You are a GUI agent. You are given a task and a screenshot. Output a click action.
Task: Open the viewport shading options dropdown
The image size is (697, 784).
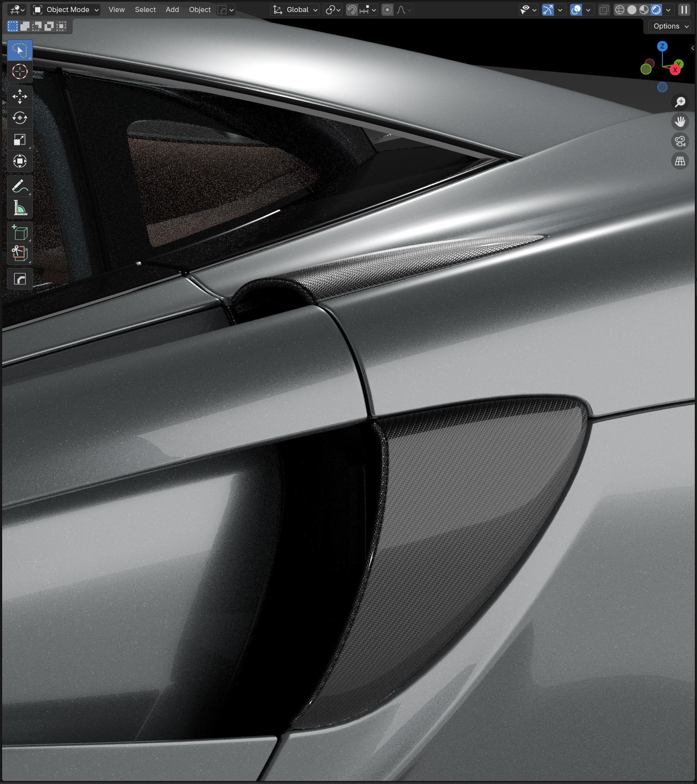(x=668, y=10)
